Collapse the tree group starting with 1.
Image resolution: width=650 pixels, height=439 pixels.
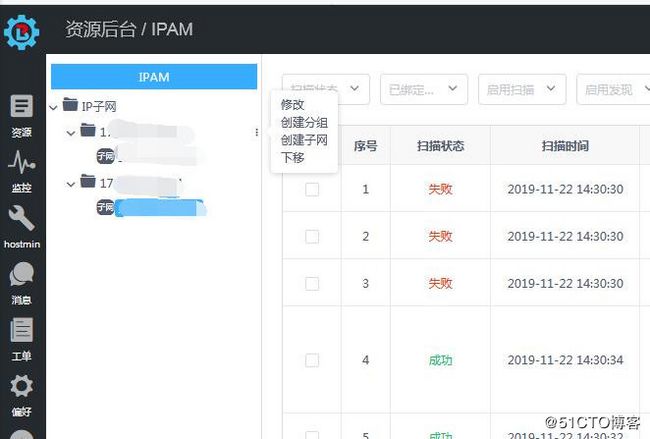[x=71, y=133]
